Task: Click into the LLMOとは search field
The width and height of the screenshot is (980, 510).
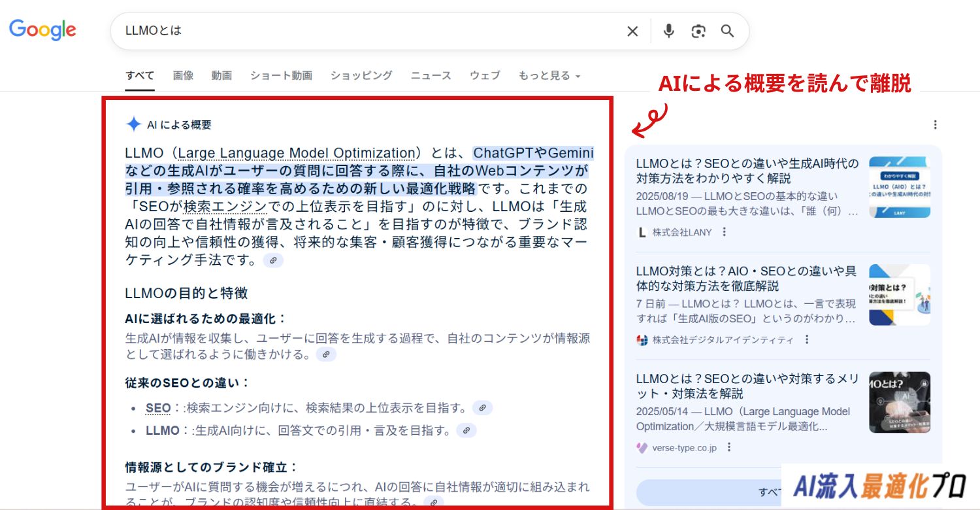Action: [x=366, y=31]
